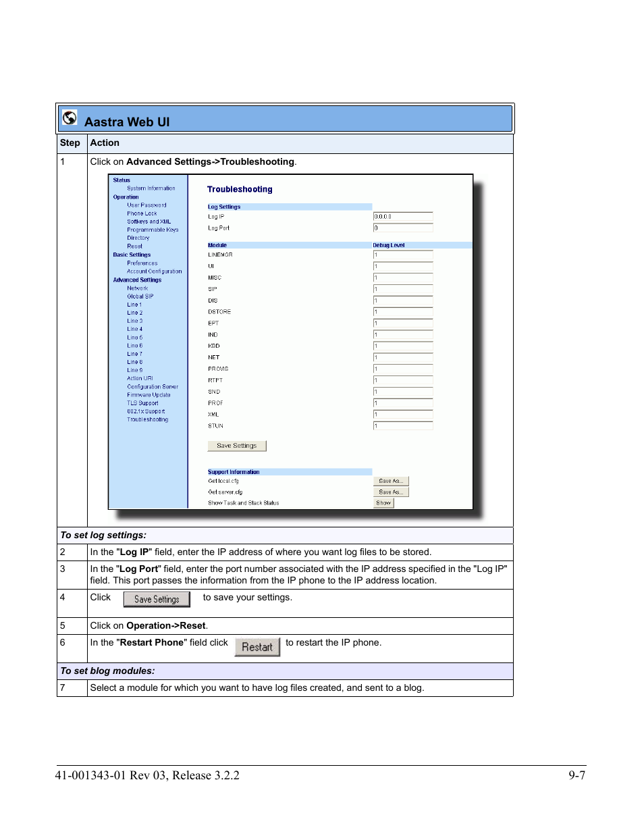The image size is (644, 834).
Task: Click the STUN debug level field
Action: pyautogui.click(x=403, y=426)
